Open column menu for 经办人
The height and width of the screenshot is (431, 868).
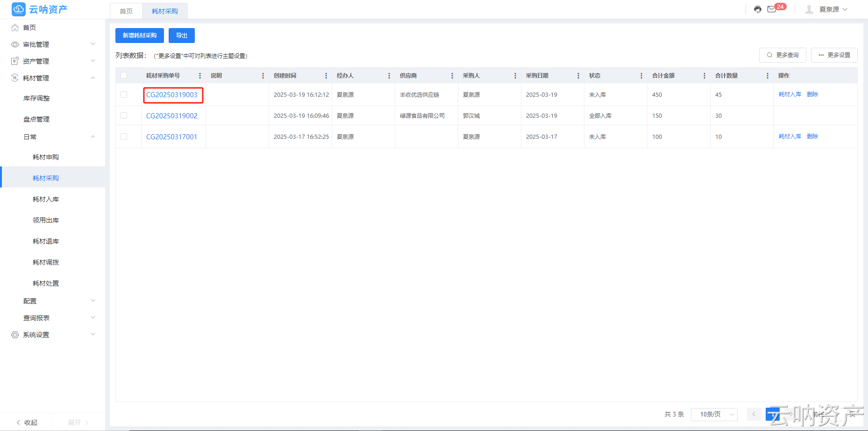(x=389, y=76)
